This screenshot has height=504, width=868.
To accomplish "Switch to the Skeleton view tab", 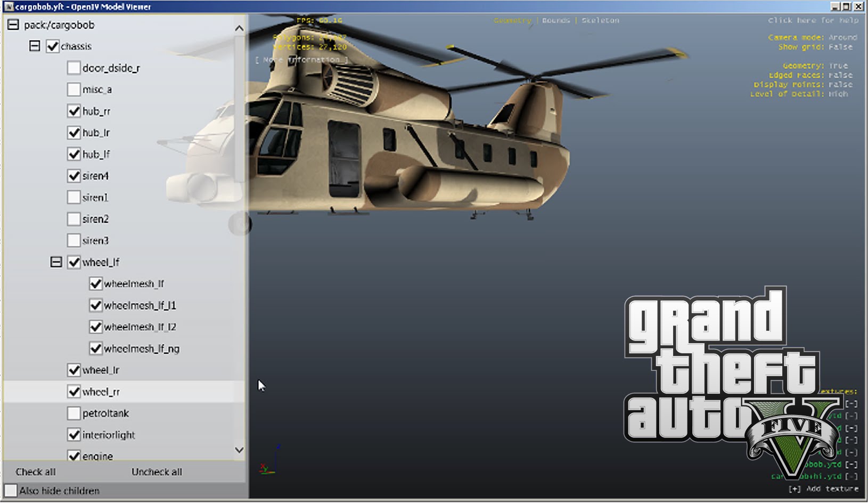I will point(600,20).
